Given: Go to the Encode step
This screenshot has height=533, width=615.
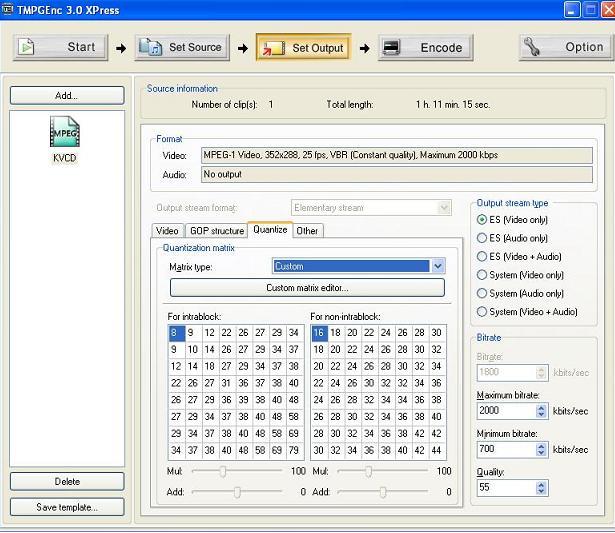Looking at the screenshot, I should click(426, 47).
